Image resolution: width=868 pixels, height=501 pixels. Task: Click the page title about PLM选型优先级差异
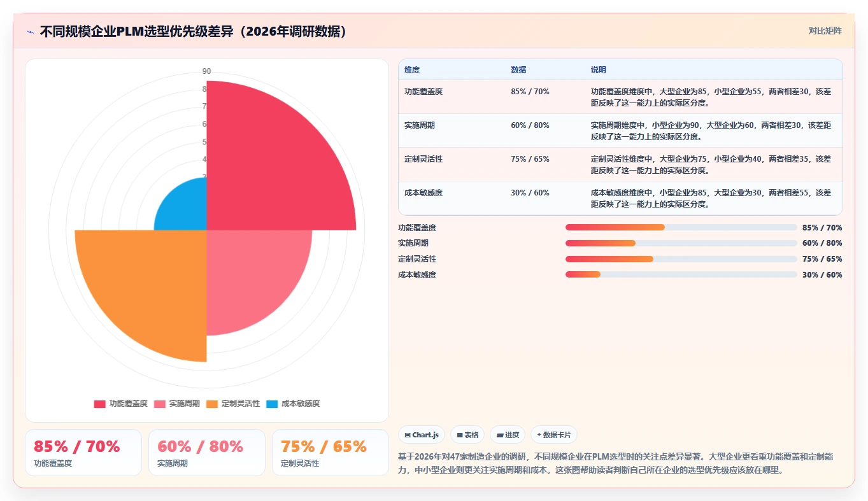(196, 31)
